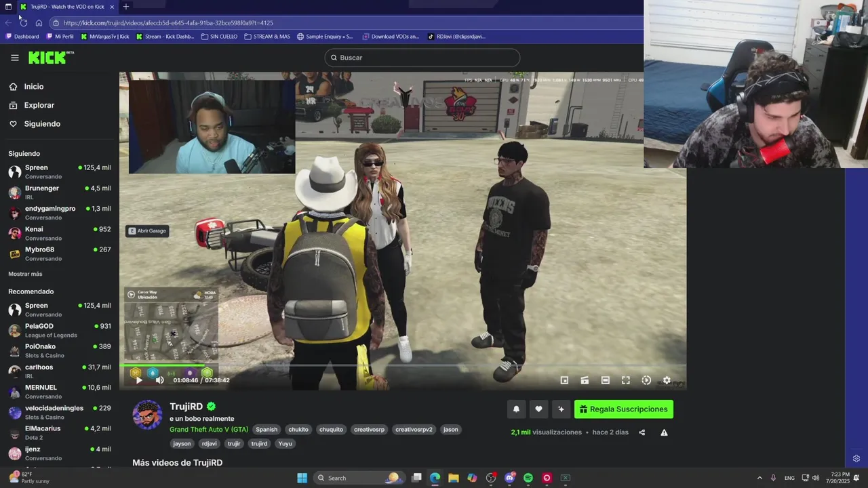Toggle notification bell for TrujiRD
Image resolution: width=868 pixels, height=488 pixels.
click(x=516, y=409)
